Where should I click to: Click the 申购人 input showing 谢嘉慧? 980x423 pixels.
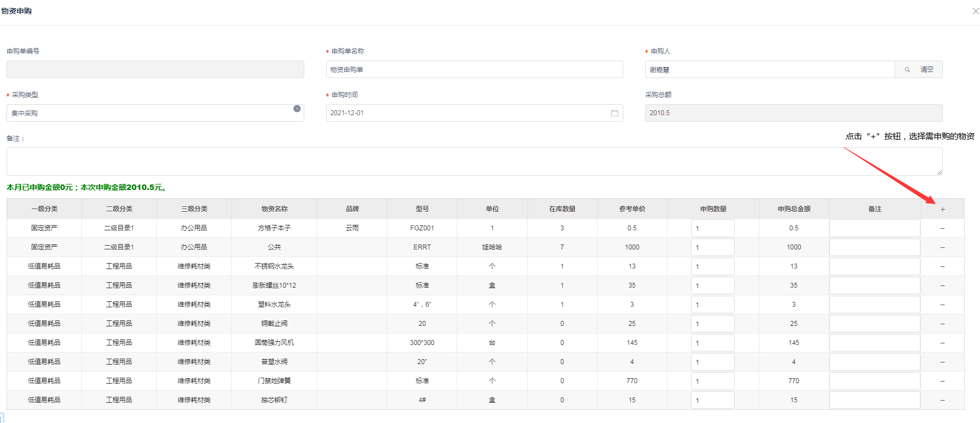770,69
